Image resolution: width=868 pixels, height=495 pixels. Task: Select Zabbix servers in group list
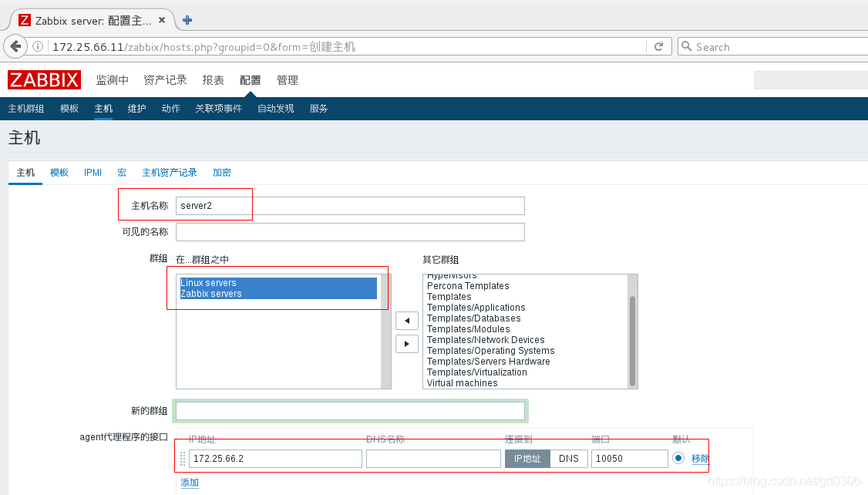pos(278,294)
